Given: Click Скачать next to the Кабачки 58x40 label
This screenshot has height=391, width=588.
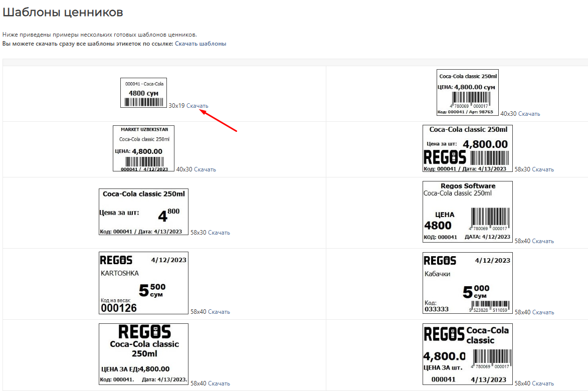Looking at the screenshot, I should pos(543,312).
